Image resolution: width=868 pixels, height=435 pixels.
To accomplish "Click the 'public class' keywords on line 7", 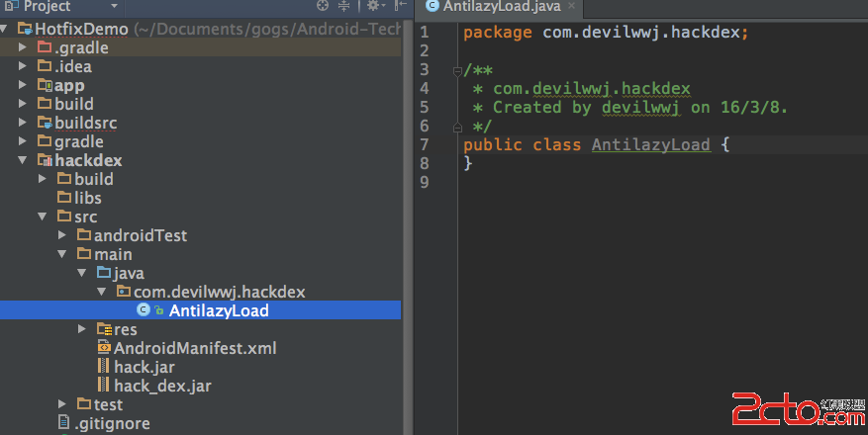I will pos(522,144).
